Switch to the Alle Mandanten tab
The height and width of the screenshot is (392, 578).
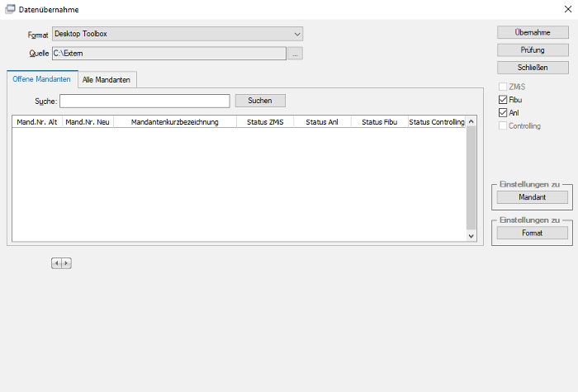[107, 80]
